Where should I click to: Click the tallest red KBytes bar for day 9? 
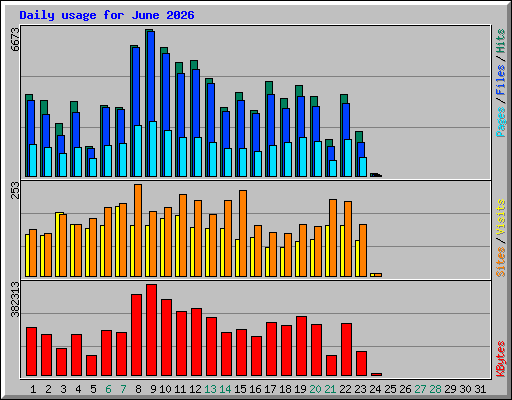point(151,330)
